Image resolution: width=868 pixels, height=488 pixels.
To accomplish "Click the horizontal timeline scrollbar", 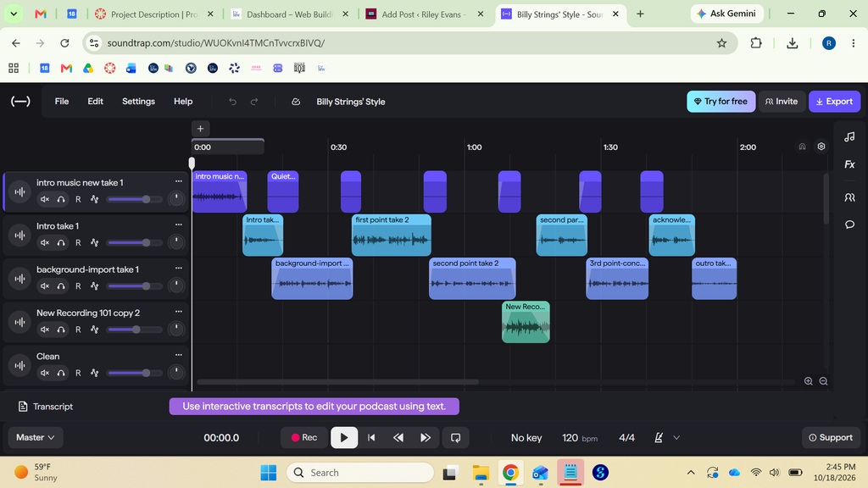I will (x=337, y=382).
